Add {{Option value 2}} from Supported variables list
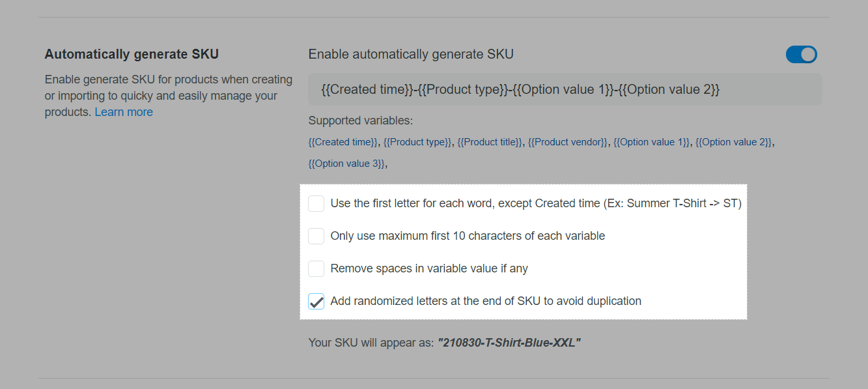The height and width of the screenshot is (389, 868). coord(734,142)
